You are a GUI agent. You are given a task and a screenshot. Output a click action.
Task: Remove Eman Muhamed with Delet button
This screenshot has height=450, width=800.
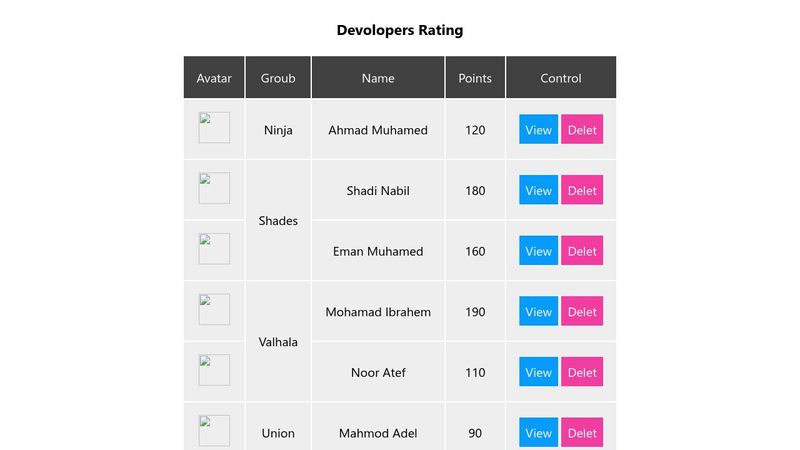582,251
